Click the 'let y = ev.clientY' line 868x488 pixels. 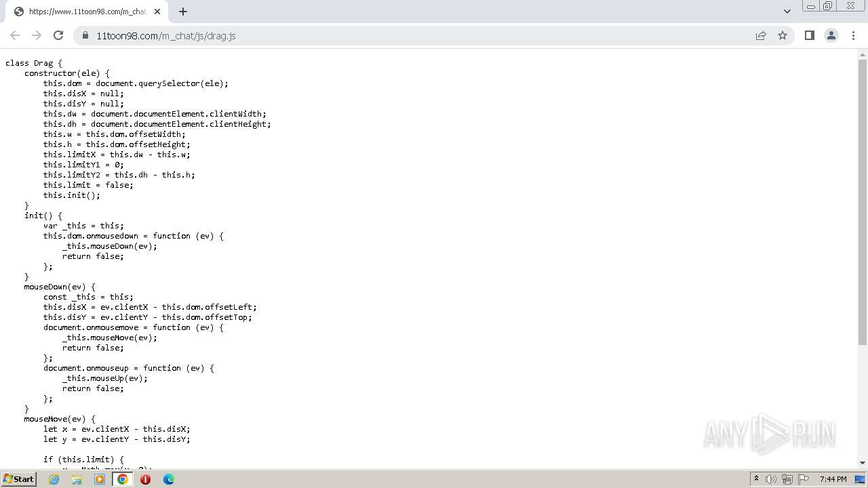[x=117, y=439]
